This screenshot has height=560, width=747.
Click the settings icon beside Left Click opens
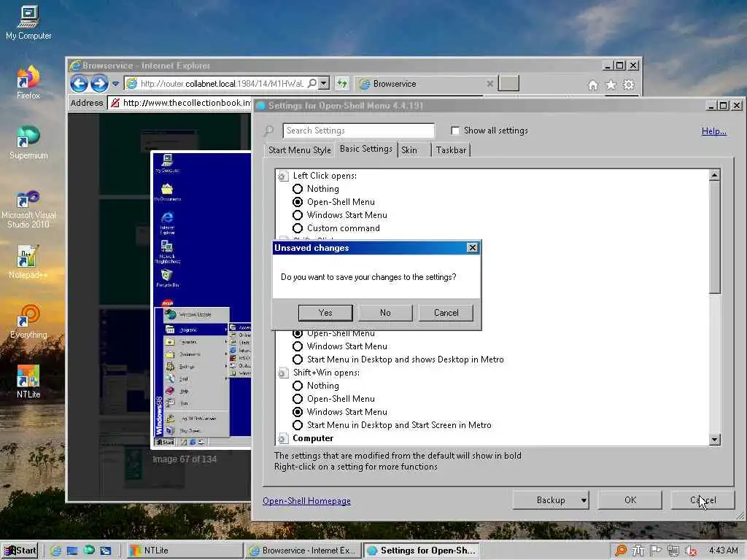[282, 176]
